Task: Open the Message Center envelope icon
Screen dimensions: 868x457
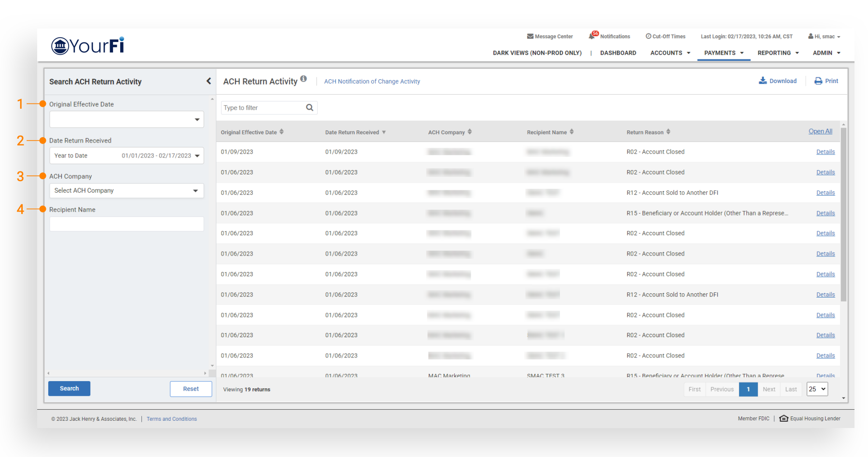Action: tap(530, 36)
